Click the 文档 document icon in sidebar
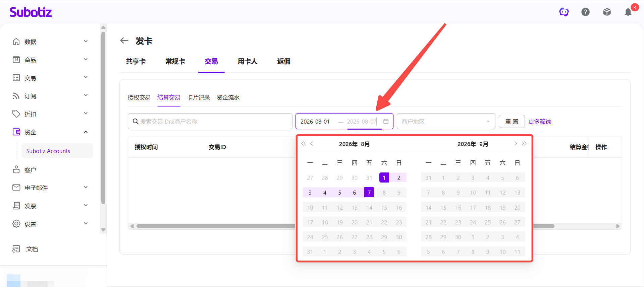This screenshot has height=287, width=644. coord(16,249)
